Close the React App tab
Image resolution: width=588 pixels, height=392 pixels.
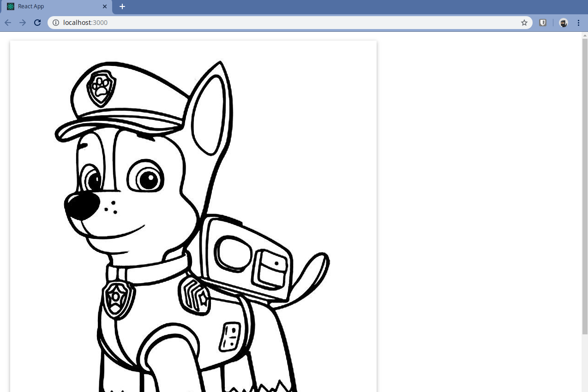click(105, 6)
